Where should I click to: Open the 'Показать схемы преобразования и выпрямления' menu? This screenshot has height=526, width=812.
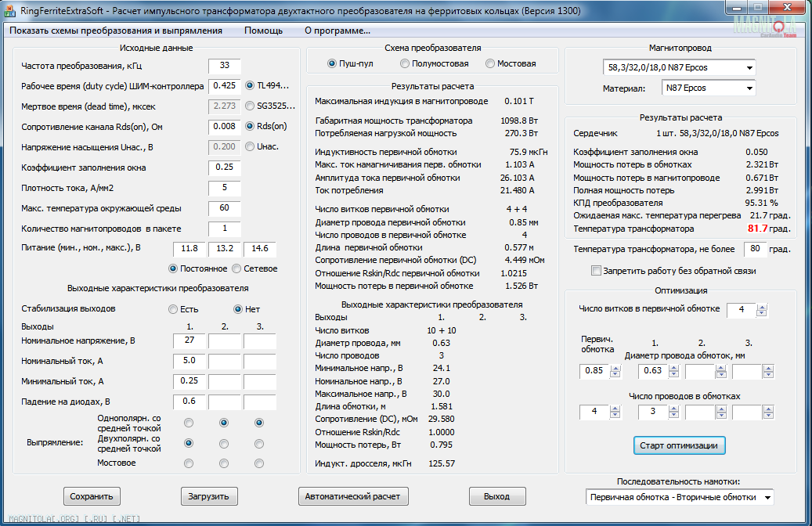tap(115, 31)
